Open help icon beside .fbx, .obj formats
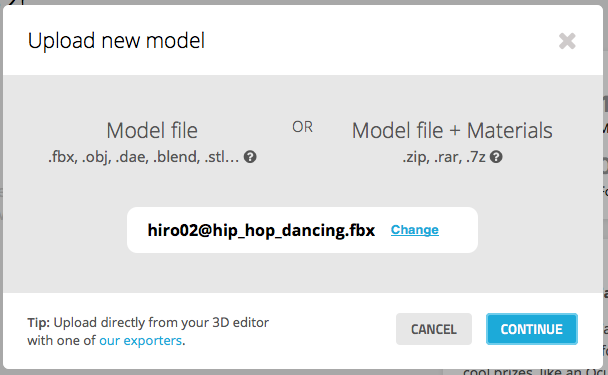Screen dimensions: 608x375 point(250,157)
